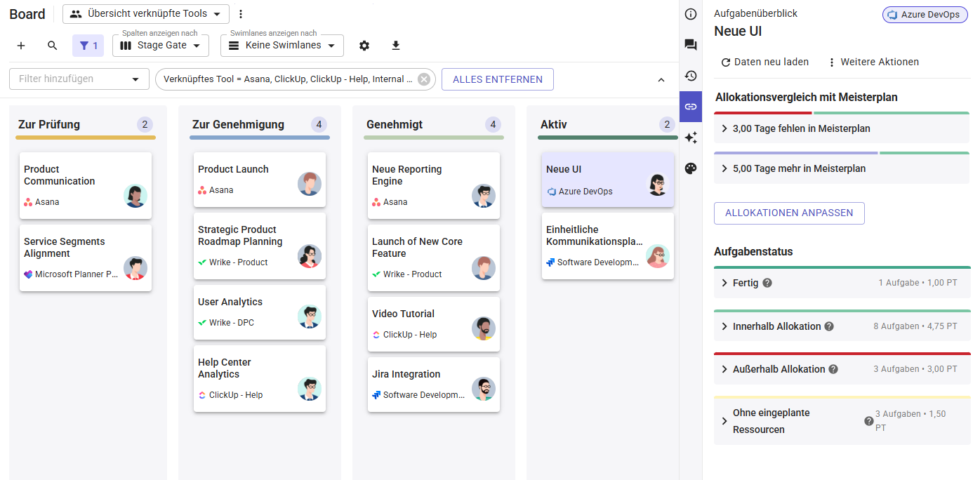This screenshot has width=980, height=480.
Task: Open the history icon in side rail
Action: (691, 76)
